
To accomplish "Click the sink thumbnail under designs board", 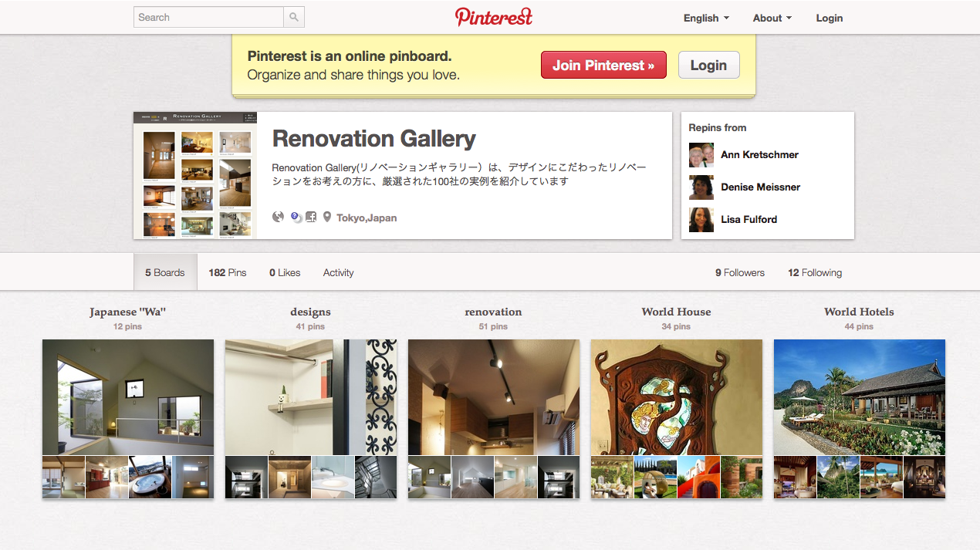I will 333,477.
